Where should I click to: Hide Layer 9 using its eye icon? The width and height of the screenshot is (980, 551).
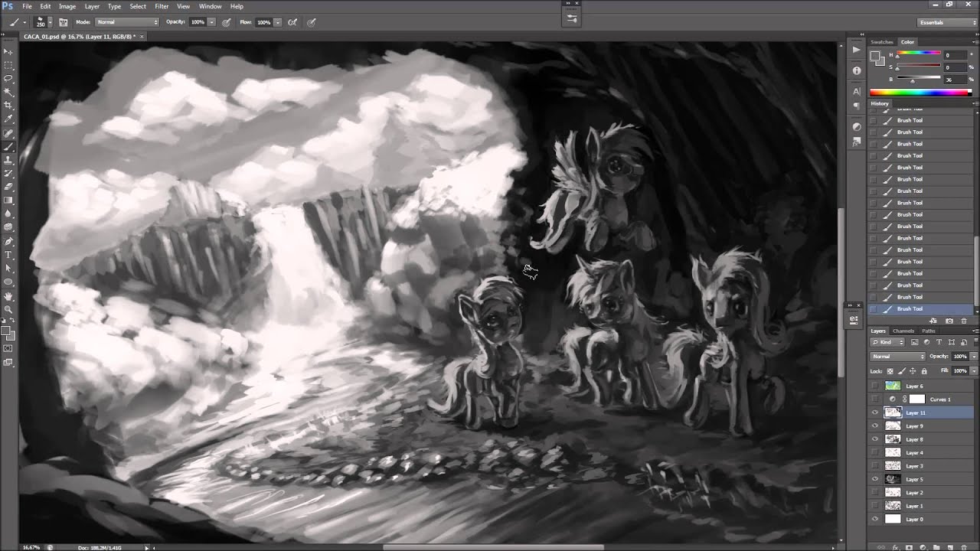point(875,425)
